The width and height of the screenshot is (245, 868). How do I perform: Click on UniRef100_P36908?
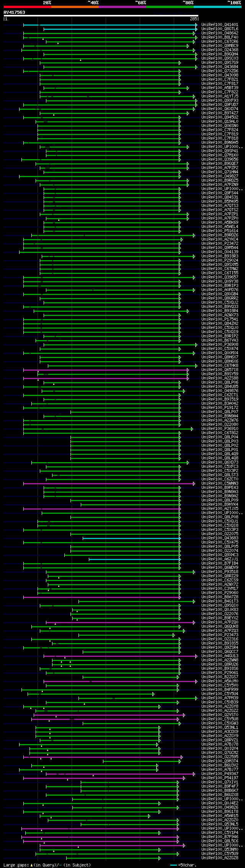click(x=220, y=345)
